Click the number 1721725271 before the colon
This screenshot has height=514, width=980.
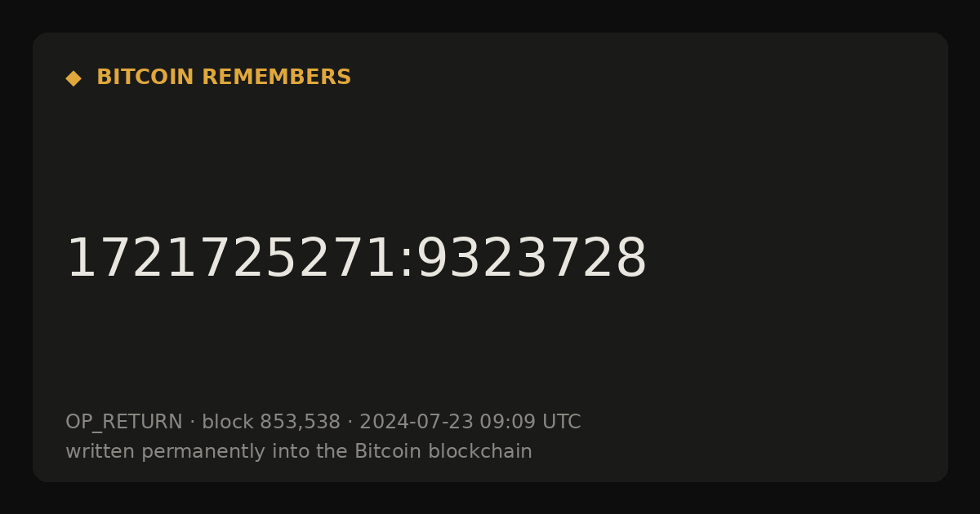(x=230, y=259)
